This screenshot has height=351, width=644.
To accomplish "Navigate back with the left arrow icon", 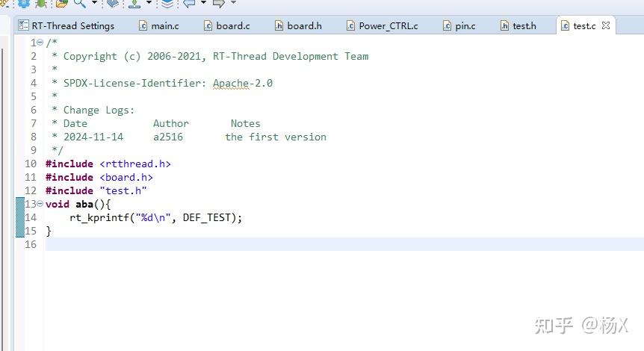I will click(x=189, y=3).
